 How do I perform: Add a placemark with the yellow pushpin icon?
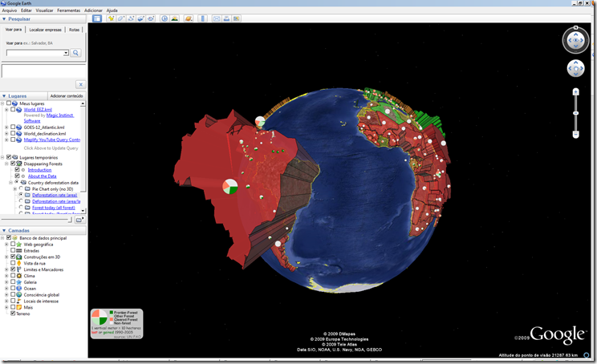tap(112, 18)
